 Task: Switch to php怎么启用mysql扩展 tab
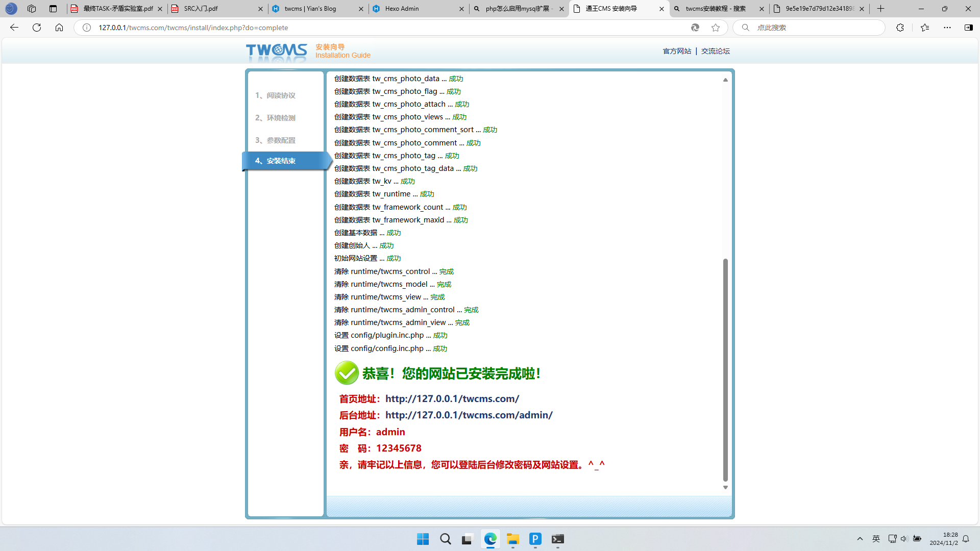tap(519, 9)
